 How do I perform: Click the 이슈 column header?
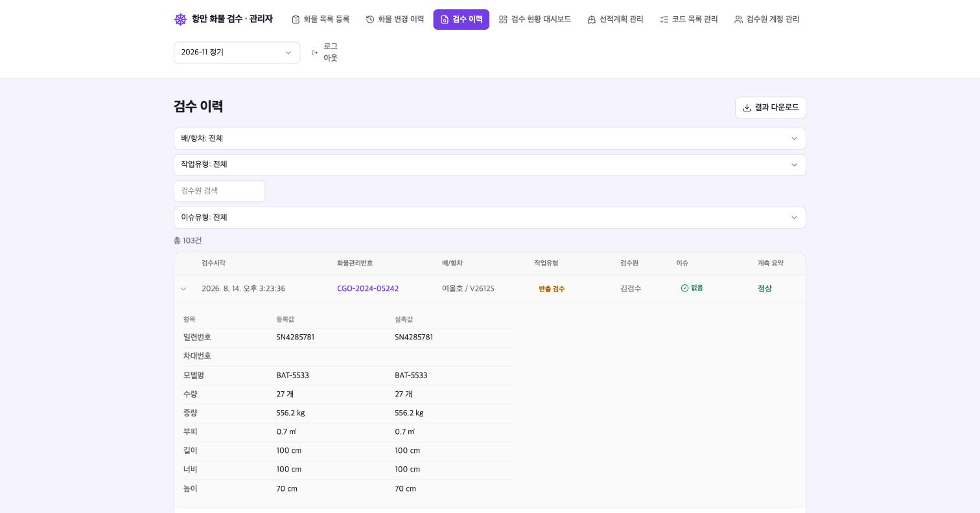682,264
